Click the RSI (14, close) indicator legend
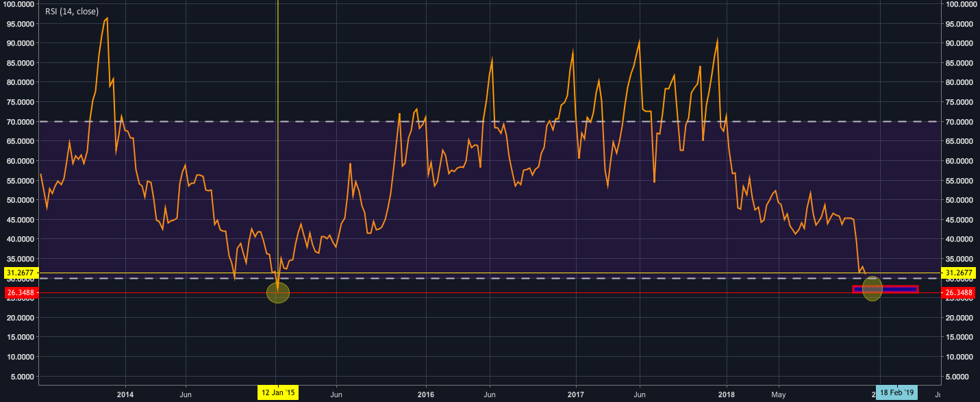The height and width of the screenshot is (402, 980). point(72,11)
